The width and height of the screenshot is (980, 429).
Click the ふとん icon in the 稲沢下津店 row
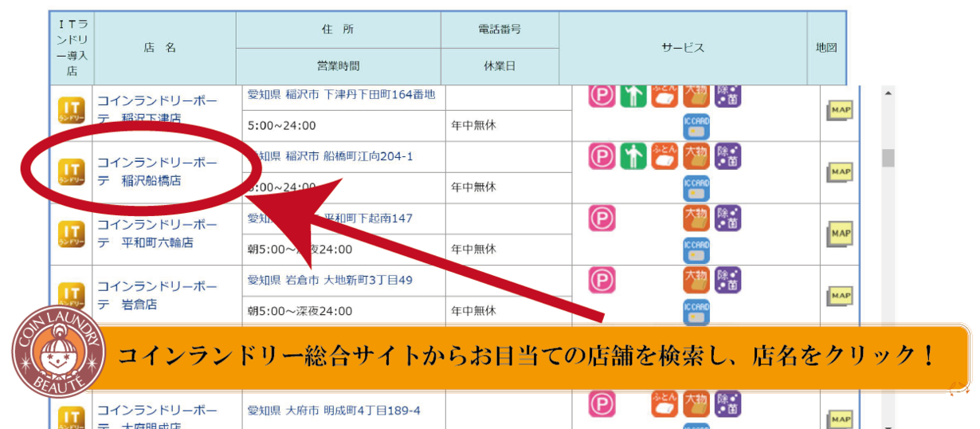[x=664, y=95]
